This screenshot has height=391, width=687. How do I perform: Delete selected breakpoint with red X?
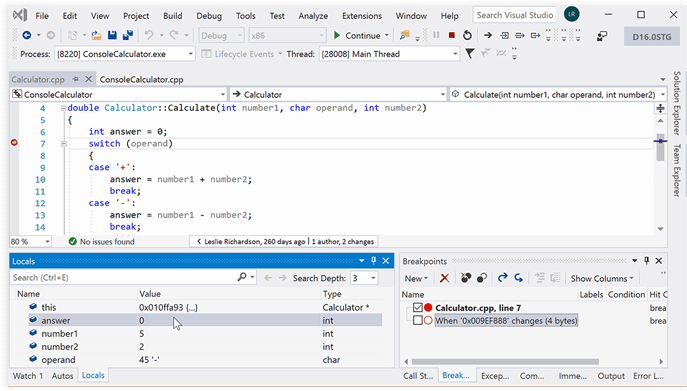(x=444, y=278)
